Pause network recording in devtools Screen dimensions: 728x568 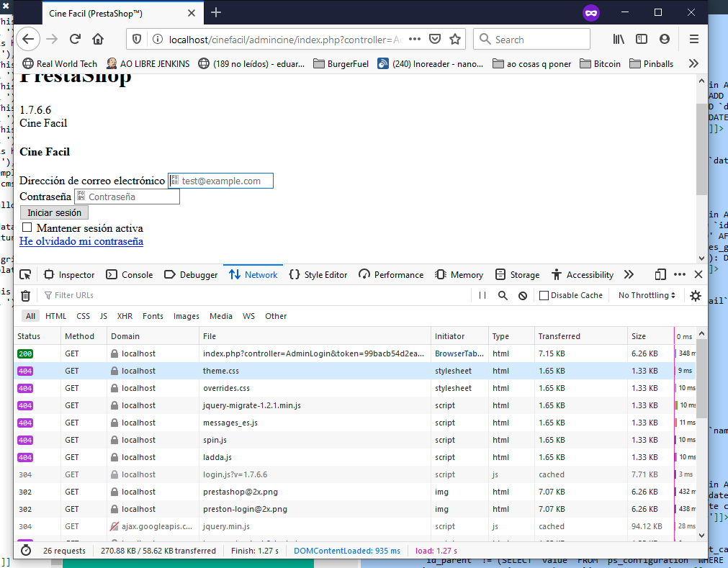pos(482,296)
